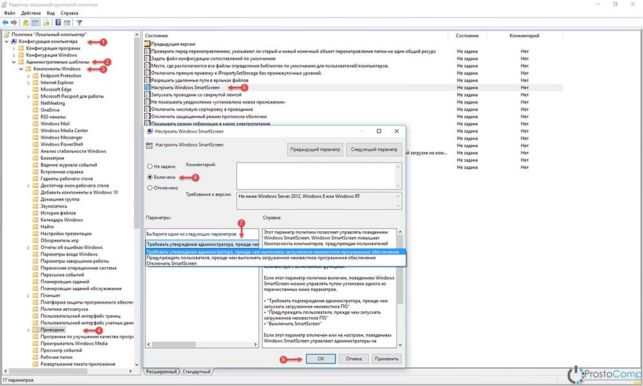The image size is (643, 386).
Task: Click the Отмена button
Action: tap(353, 359)
